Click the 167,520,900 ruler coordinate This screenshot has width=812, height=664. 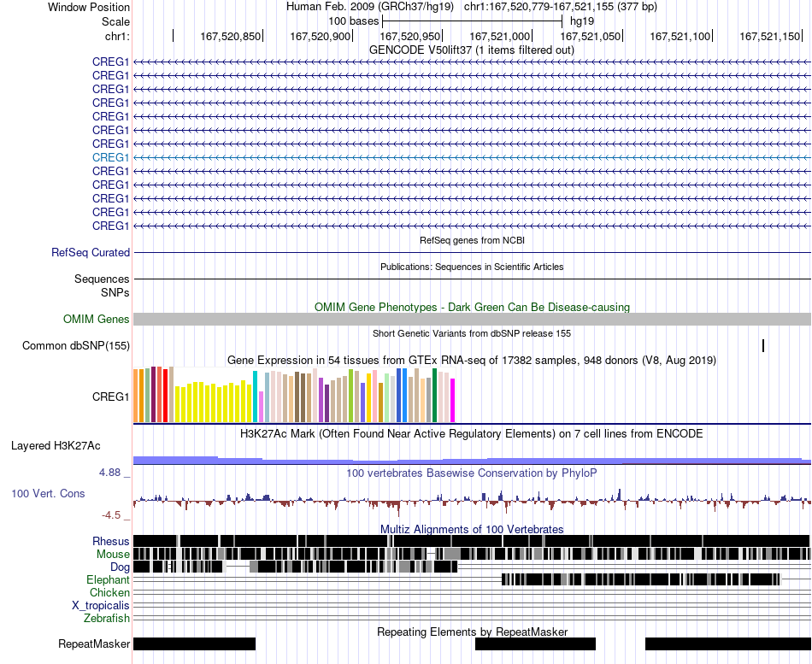point(320,36)
